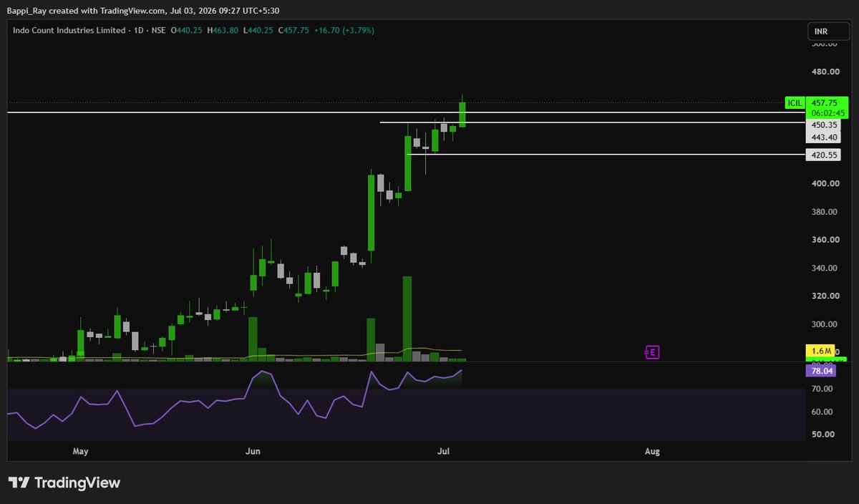
Task: Click the TradingView logo
Action: [64, 483]
